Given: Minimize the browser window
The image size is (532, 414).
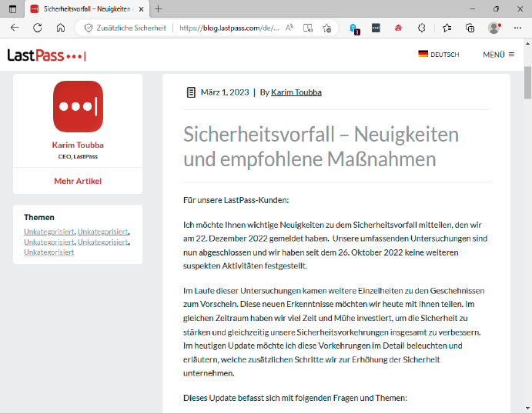Looking at the screenshot, I should coord(472,9).
